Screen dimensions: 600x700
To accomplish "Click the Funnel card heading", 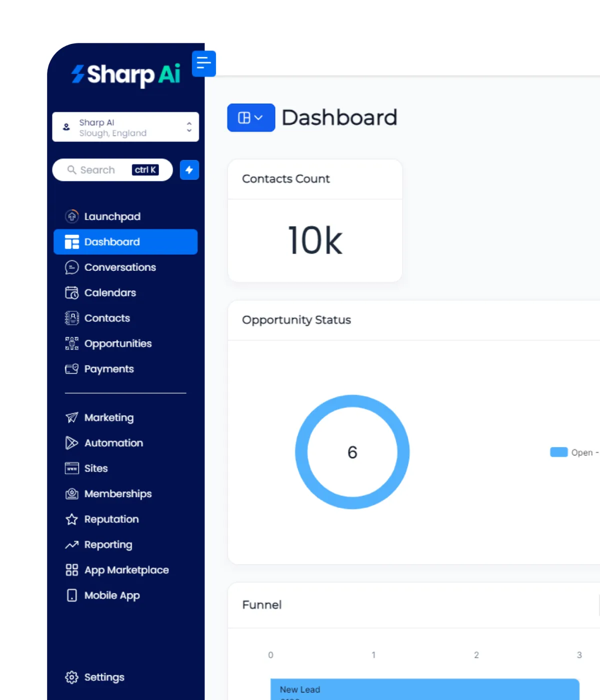I will [x=262, y=605].
